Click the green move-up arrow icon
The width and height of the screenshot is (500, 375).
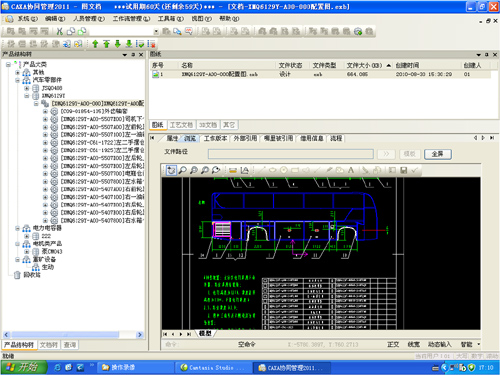tap(95, 44)
